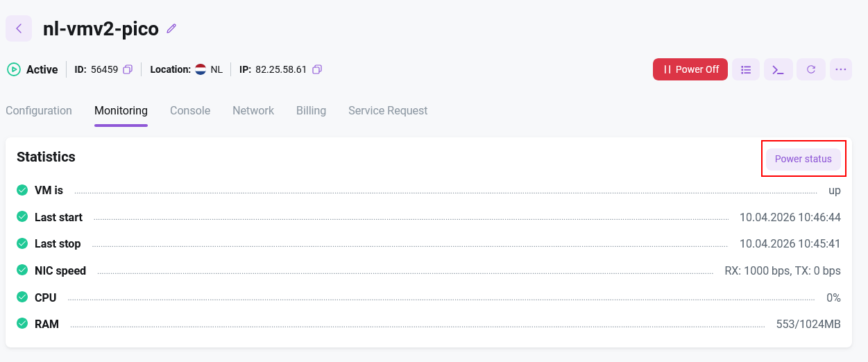
Task: Open the task list icon button
Action: click(746, 69)
